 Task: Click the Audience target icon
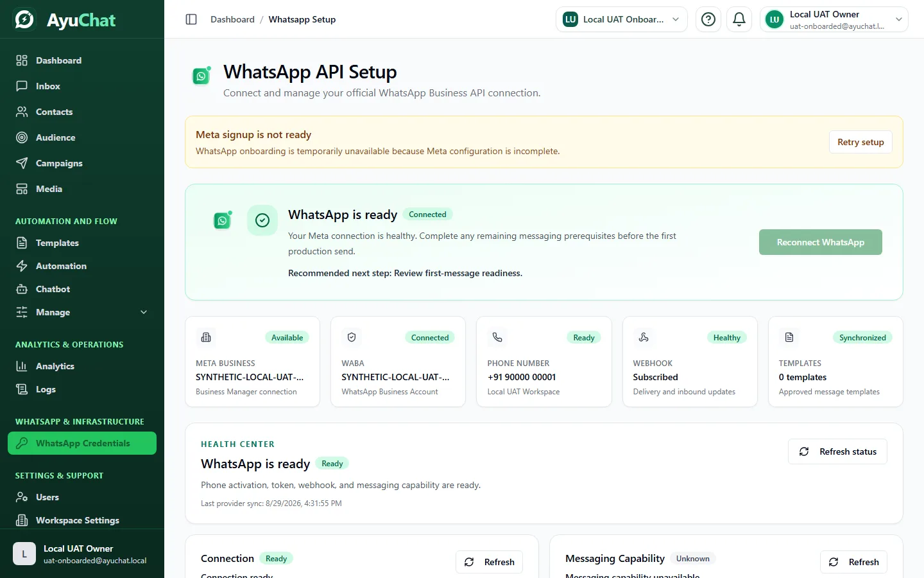pos(22,137)
